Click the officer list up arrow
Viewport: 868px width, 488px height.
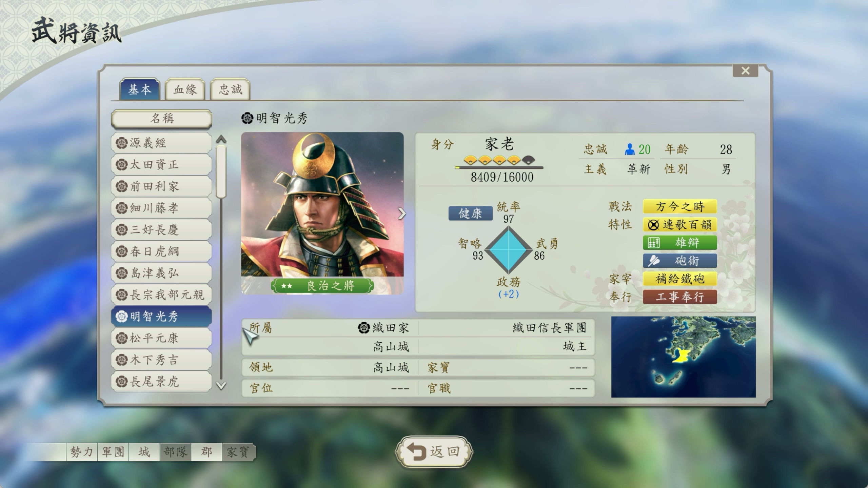click(x=221, y=139)
